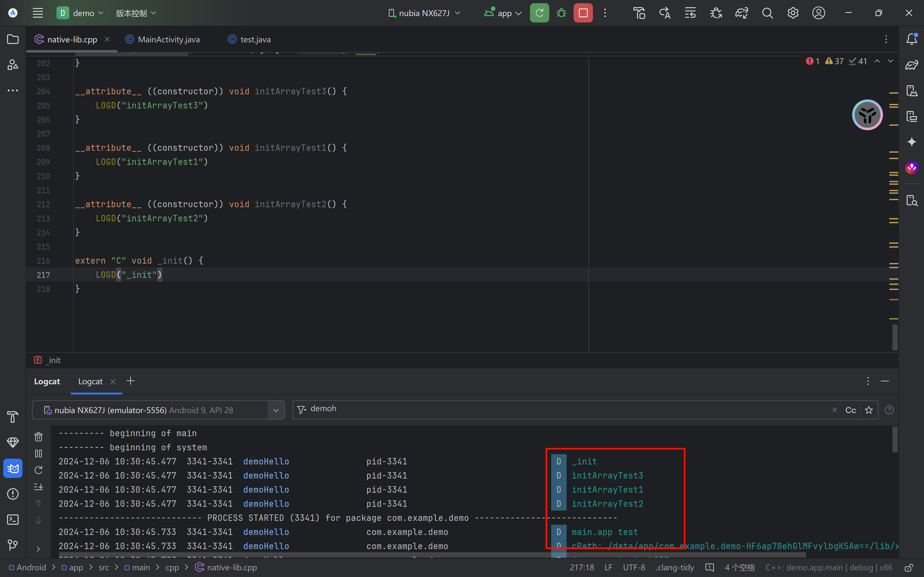Screen dimensions: 924x577
Task: Stop the running app
Action: click(x=583, y=13)
